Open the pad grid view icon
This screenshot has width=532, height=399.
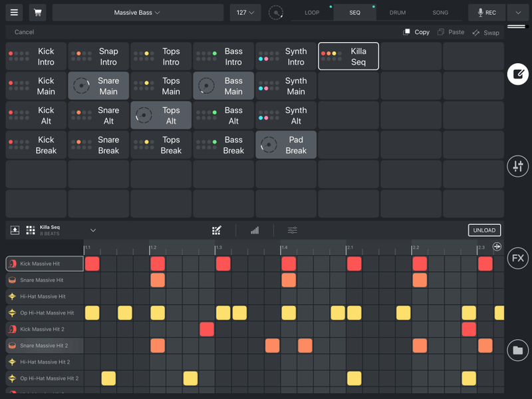[x=31, y=230]
